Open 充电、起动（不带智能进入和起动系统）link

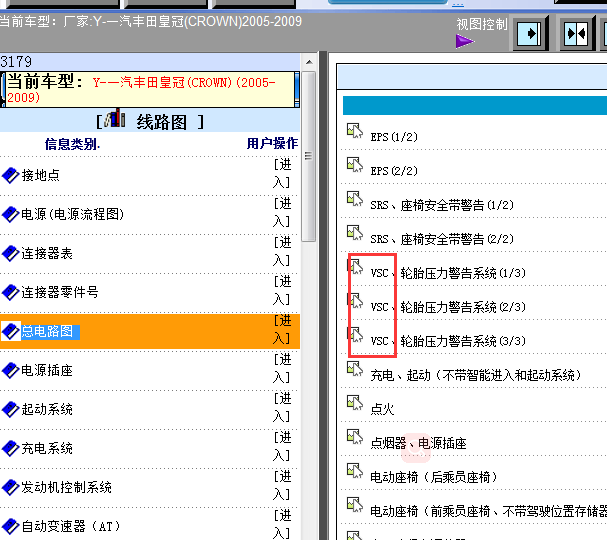click(x=476, y=375)
